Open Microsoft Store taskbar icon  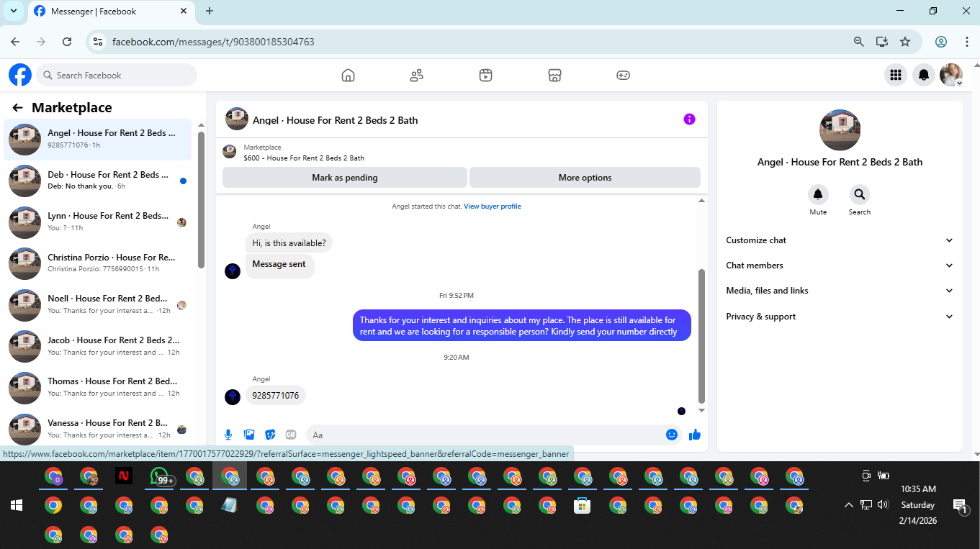click(x=582, y=505)
